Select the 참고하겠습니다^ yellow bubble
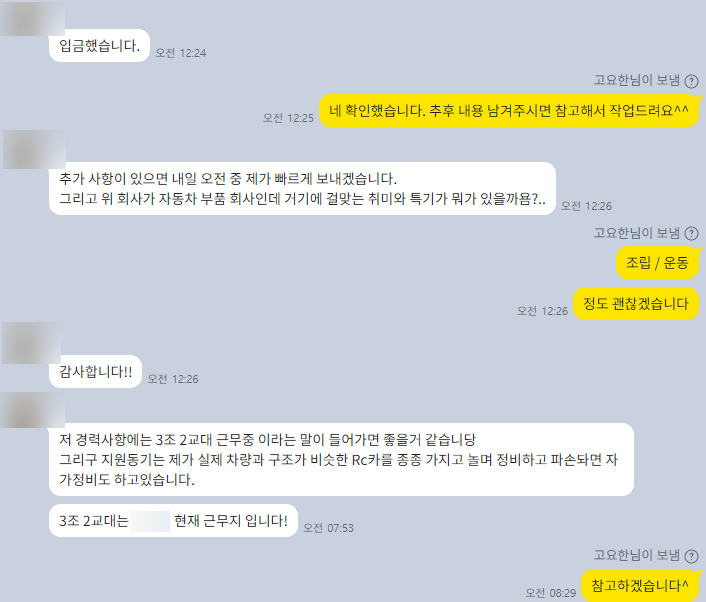 (640, 585)
